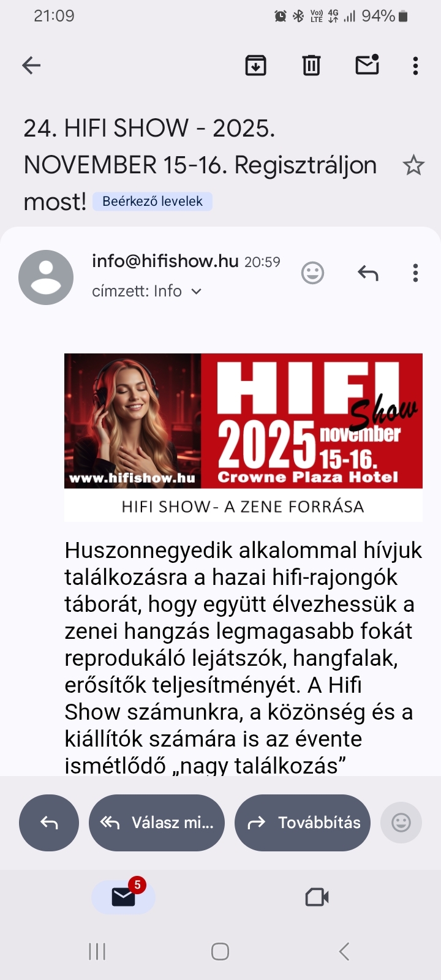Switch to the Meet video camera tab
This screenshot has height=980, width=441.
[317, 897]
